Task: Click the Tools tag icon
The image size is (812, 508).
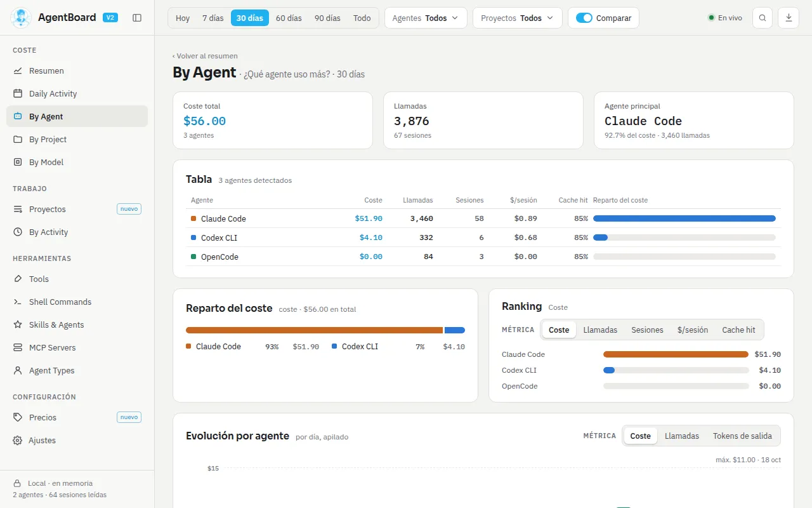Action: tap(18, 279)
